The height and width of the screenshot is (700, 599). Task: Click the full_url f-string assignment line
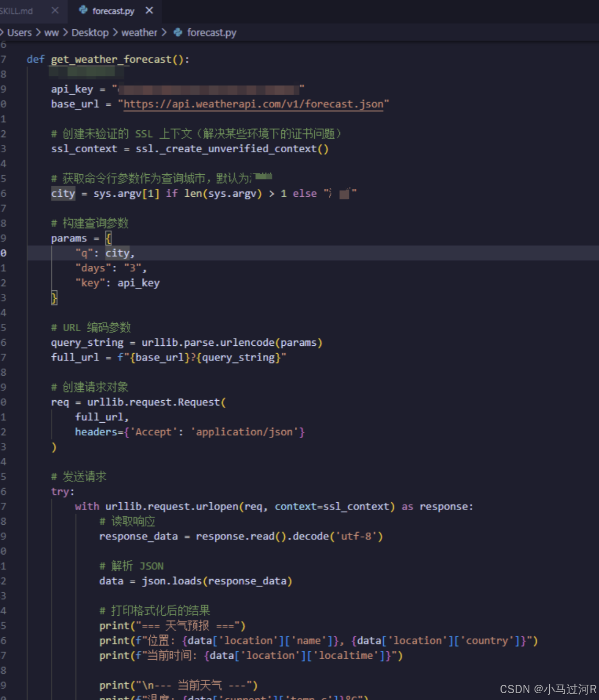pyautogui.click(x=169, y=357)
